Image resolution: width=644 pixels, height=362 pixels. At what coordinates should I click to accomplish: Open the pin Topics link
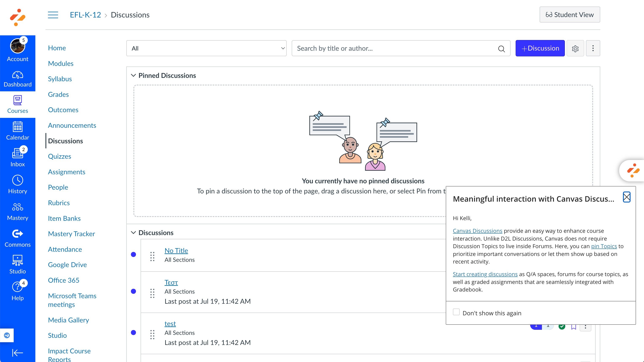click(x=604, y=246)
